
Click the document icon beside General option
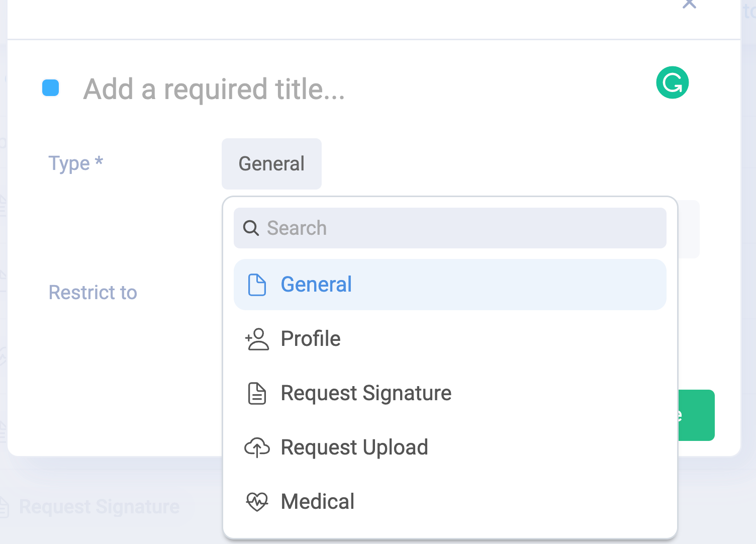click(x=257, y=285)
